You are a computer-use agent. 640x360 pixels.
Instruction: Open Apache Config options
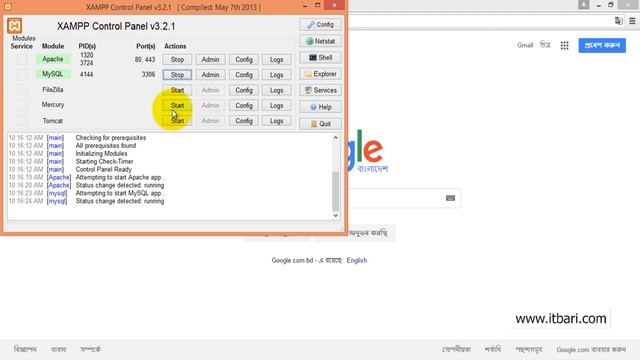244,60
